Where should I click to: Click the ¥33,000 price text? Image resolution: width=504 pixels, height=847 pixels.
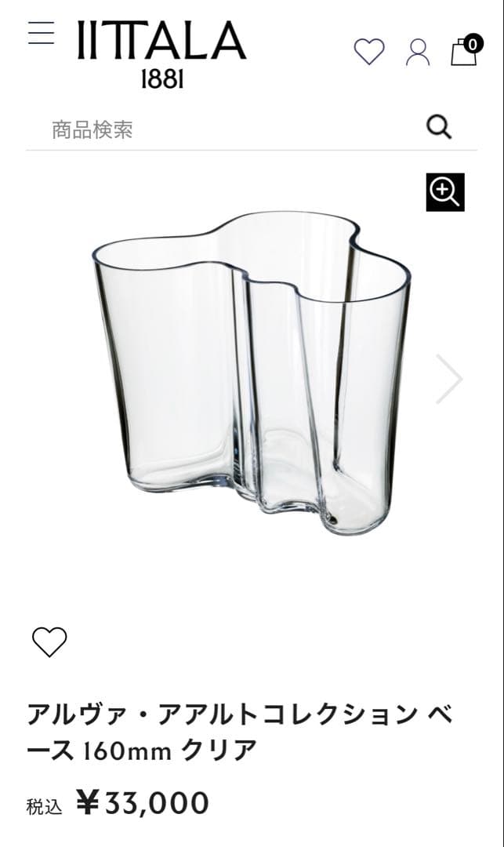pyautogui.click(x=142, y=803)
